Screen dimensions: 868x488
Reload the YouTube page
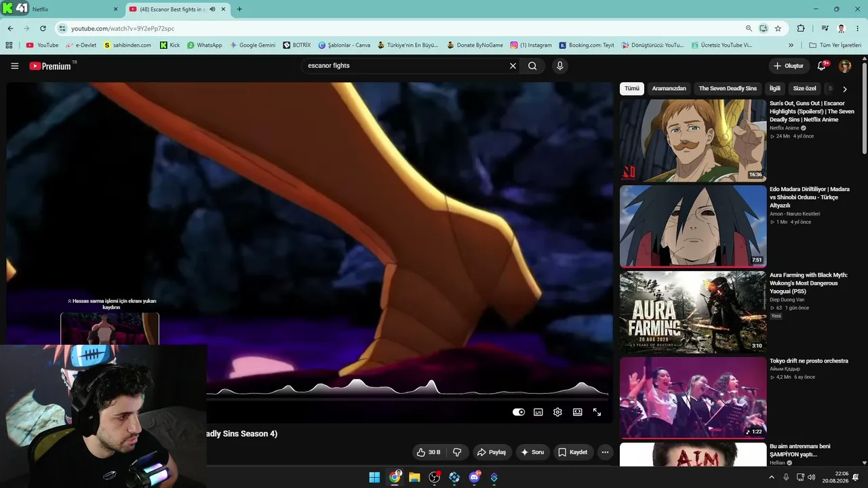[43, 28]
